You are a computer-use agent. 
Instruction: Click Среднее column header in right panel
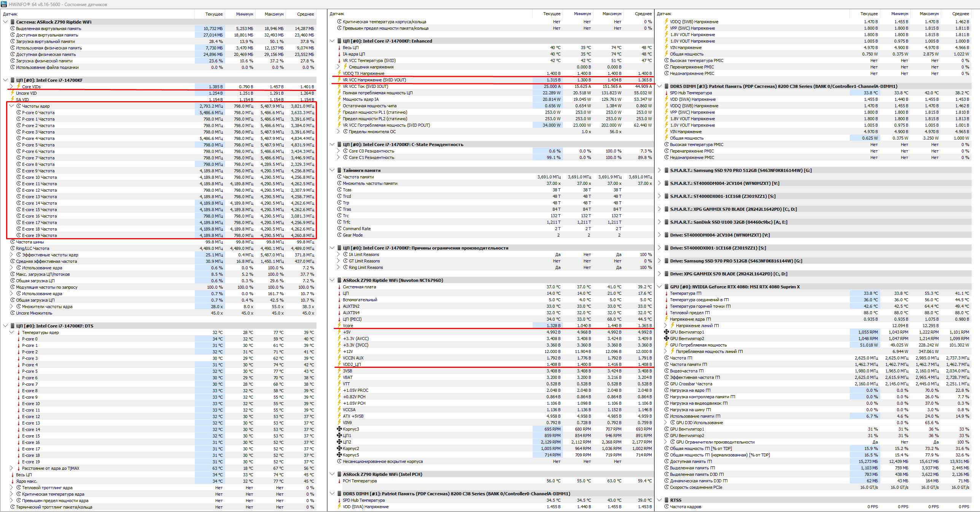pyautogui.click(x=960, y=14)
